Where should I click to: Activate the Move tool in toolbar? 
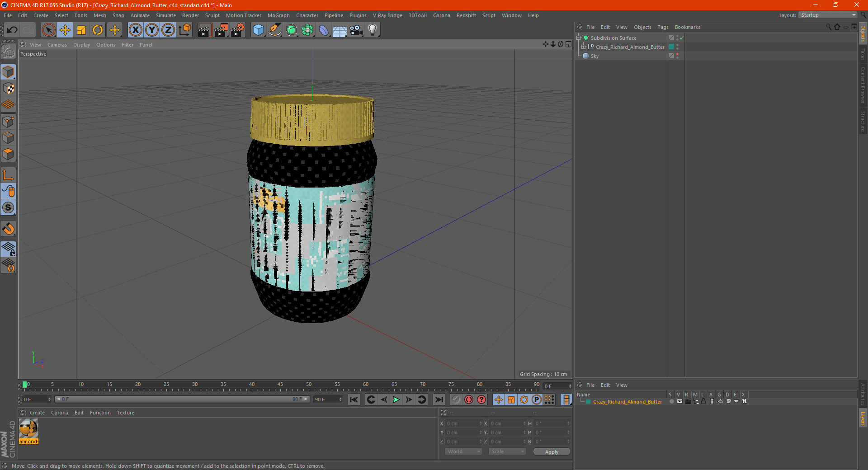coord(65,30)
